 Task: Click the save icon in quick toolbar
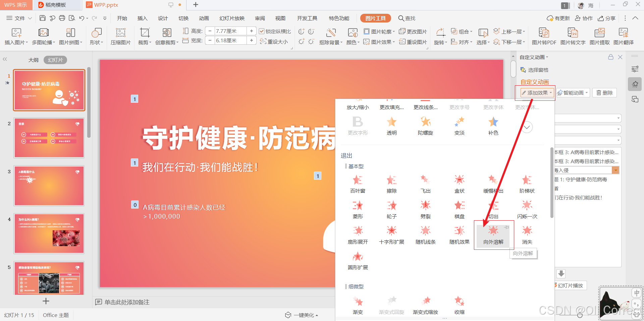(42, 18)
